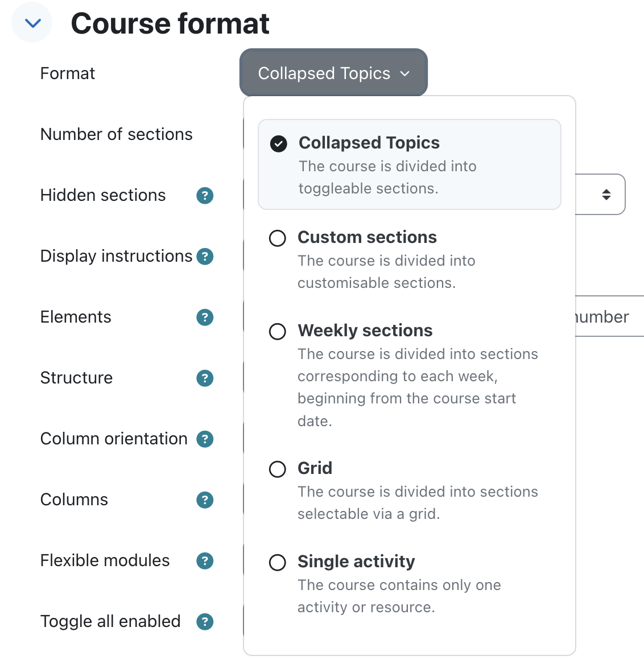Open Column orientation help
The width and height of the screenshot is (644, 660).
(x=204, y=439)
